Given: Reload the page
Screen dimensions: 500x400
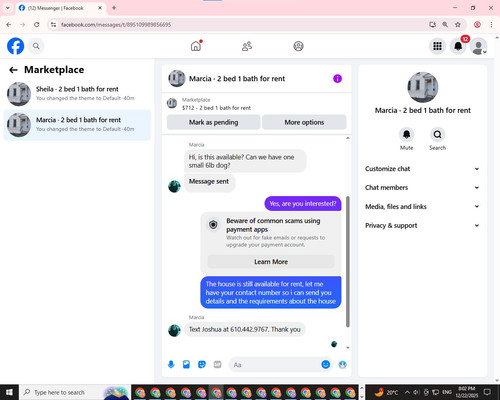Looking at the screenshot, I should (x=37, y=24).
